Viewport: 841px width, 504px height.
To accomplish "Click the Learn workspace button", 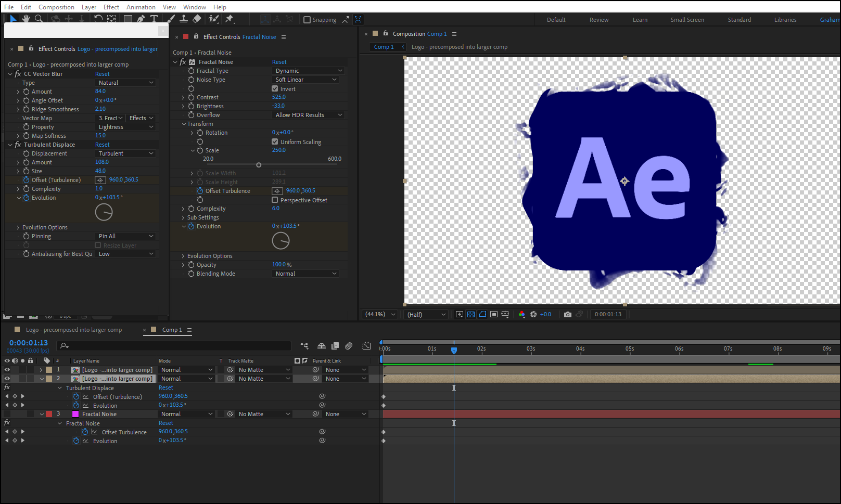I will [x=640, y=20].
